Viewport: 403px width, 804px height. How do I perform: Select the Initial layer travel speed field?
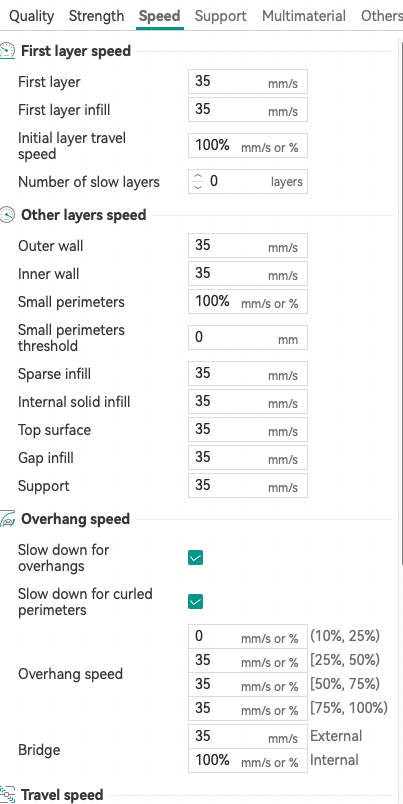248,146
